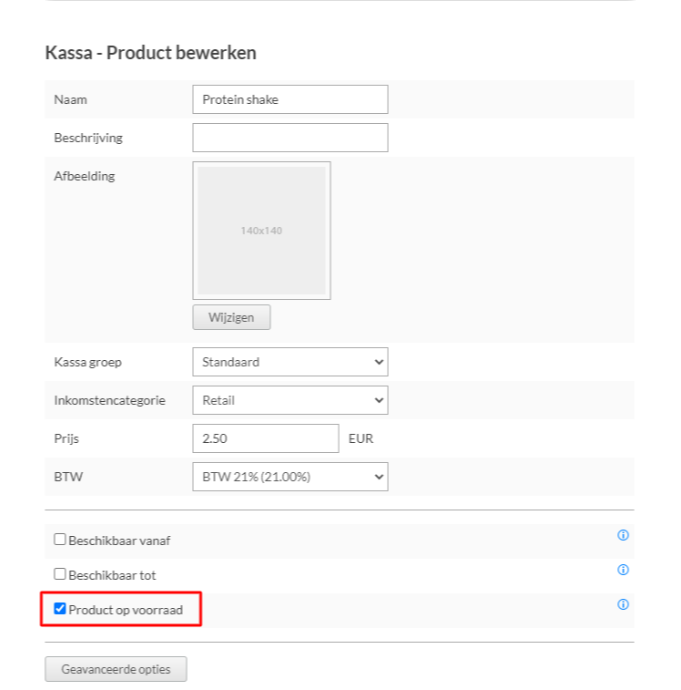
Task: Enable the Beschikbaar tot checkbox
Action: [60, 574]
